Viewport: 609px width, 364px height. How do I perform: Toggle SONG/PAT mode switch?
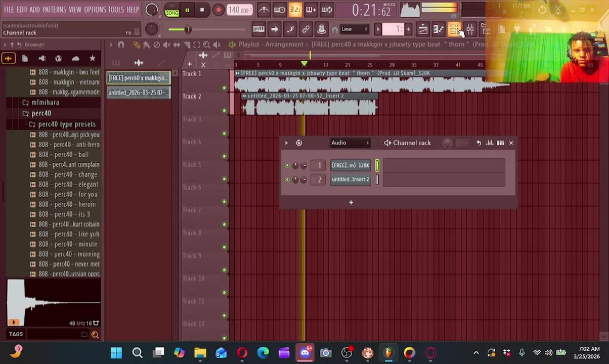coord(171,10)
